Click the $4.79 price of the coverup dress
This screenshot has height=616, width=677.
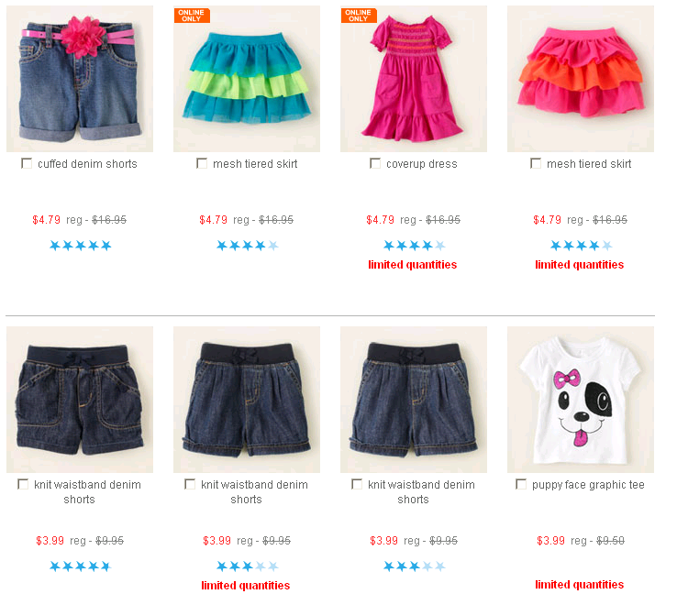point(380,220)
